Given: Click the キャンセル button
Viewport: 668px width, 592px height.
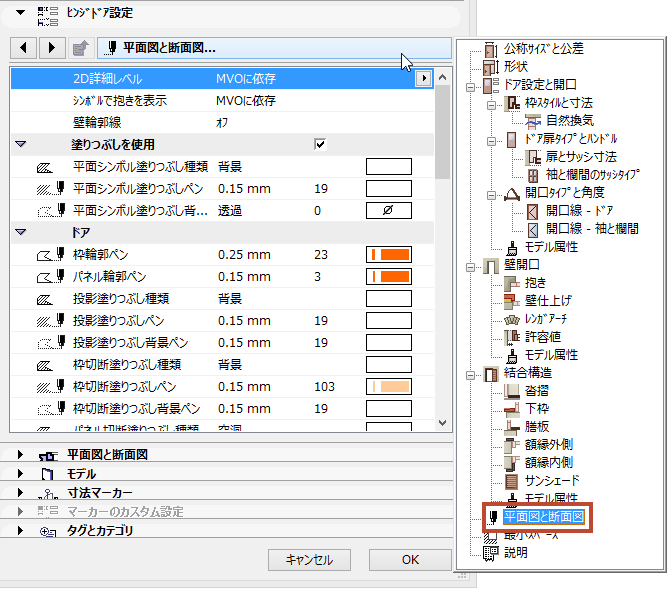Looking at the screenshot, I should click(309, 560).
